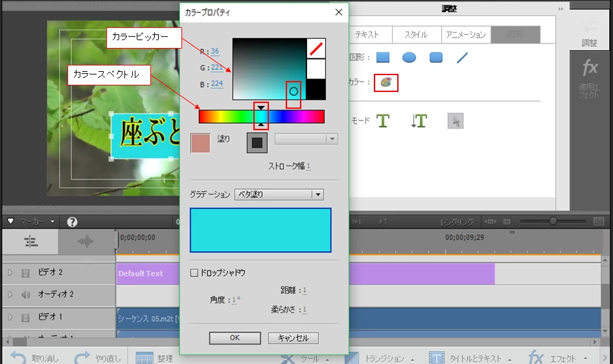Select the stroke color box

point(257,142)
